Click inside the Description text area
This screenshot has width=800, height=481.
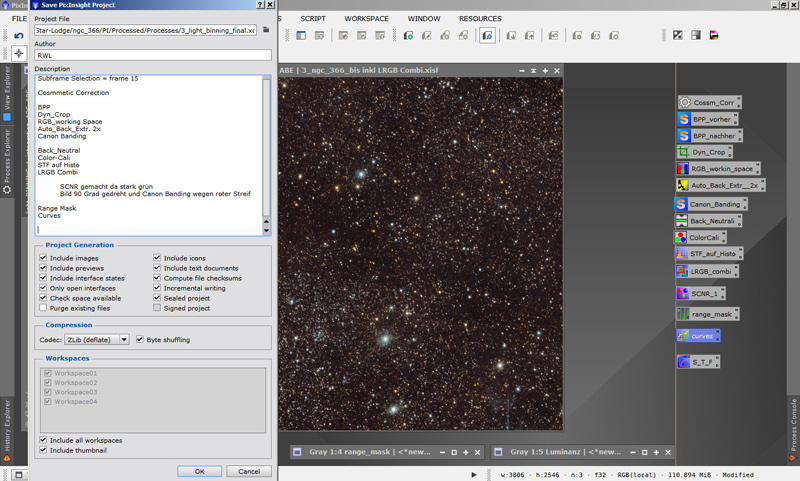148,155
